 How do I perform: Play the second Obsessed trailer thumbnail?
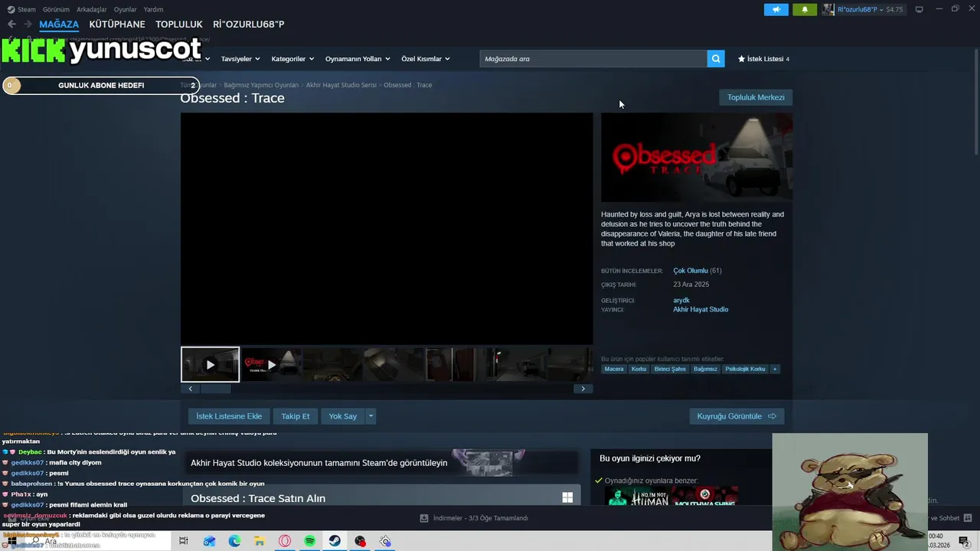tap(271, 365)
